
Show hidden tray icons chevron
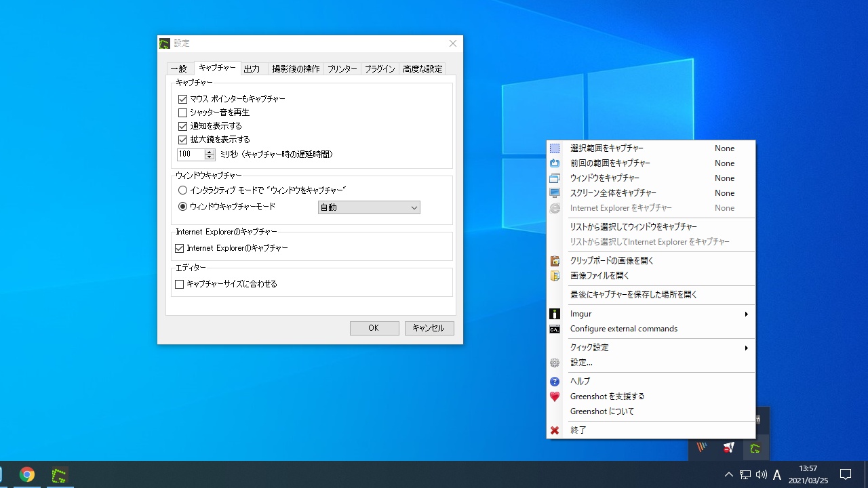(x=729, y=474)
